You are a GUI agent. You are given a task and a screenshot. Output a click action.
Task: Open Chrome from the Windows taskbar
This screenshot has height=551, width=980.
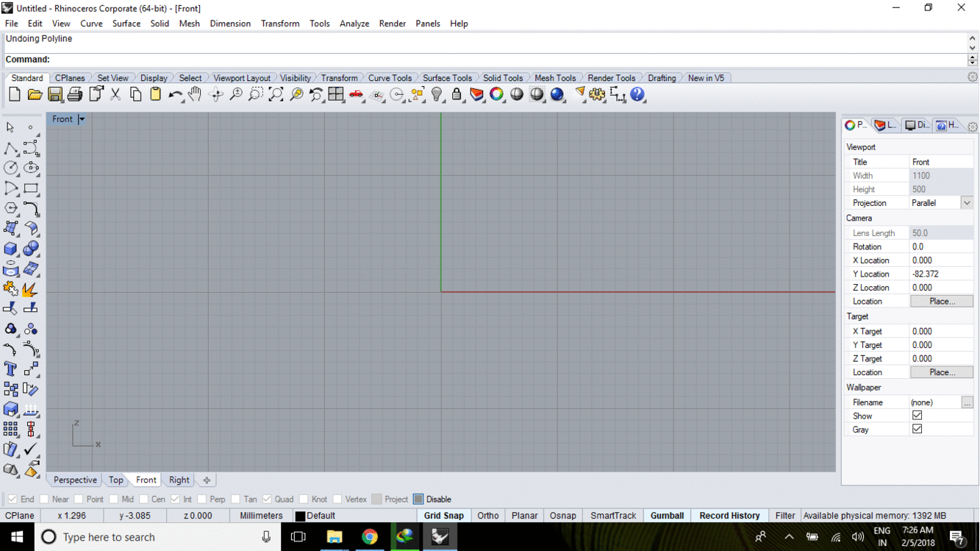[370, 537]
